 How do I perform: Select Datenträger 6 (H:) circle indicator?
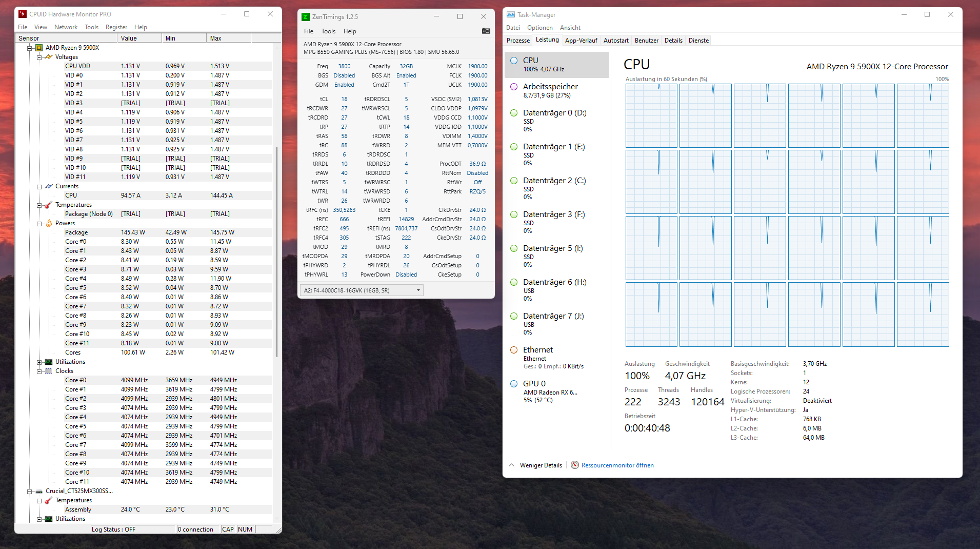point(514,282)
